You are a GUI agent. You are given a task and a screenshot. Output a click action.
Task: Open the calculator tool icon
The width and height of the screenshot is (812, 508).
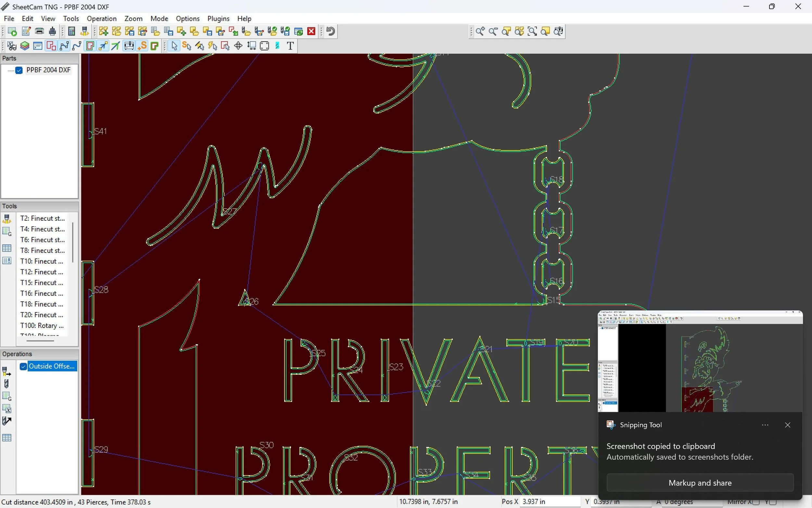(71, 31)
